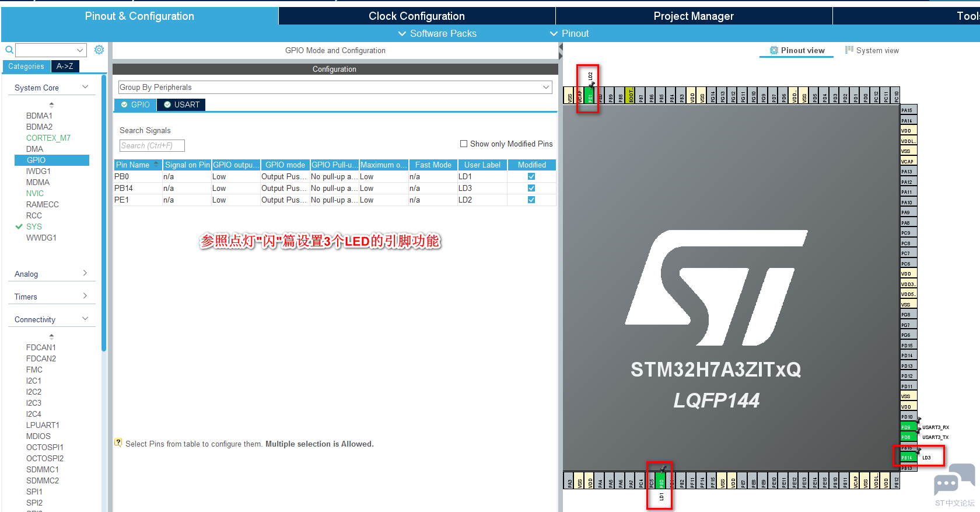Screen dimensions: 980x512
Task: Click the PA13 pin on the chip
Action: pos(908,172)
